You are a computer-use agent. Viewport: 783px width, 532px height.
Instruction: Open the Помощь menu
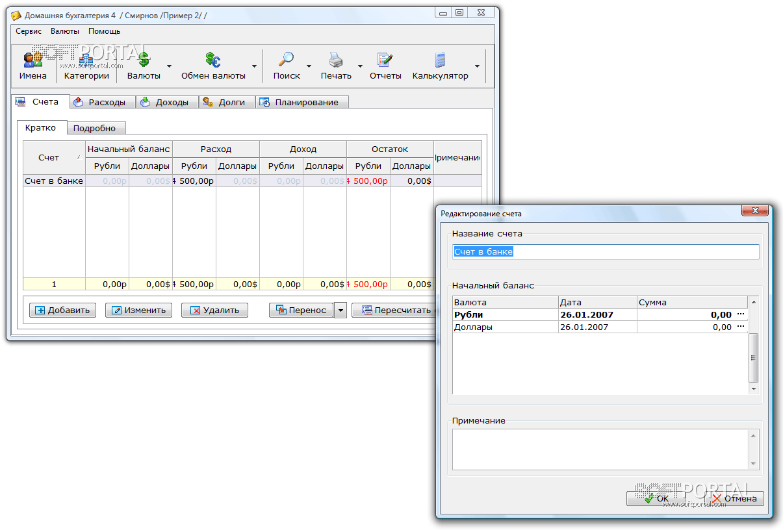pos(105,31)
